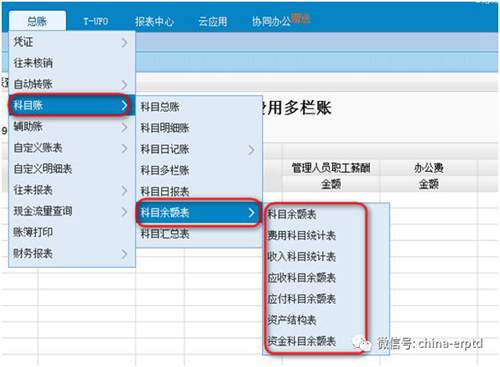Switch to the T-UFO tab
Image resolution: width=500 pixels, height=367 pixels.
coord(96,21)
